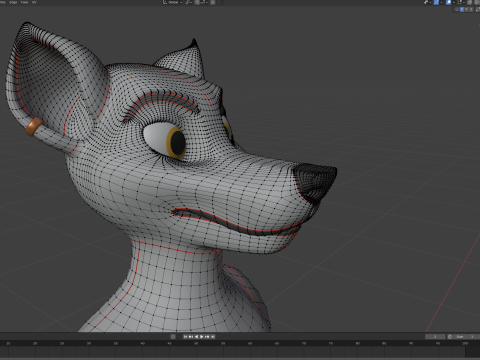The height and width of the screenshot is (360, 480).
Task: Select the copper earring on the ear
Action: pyautogui.click(x=34, y=127)
